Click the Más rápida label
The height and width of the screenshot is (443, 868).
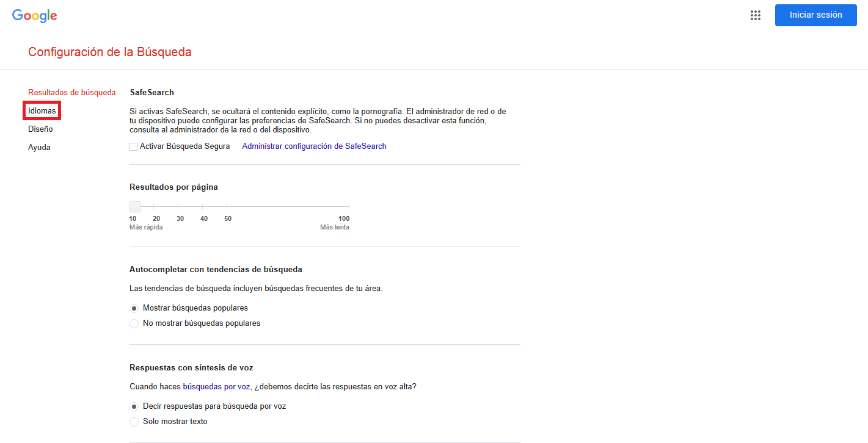coord(146,227)
